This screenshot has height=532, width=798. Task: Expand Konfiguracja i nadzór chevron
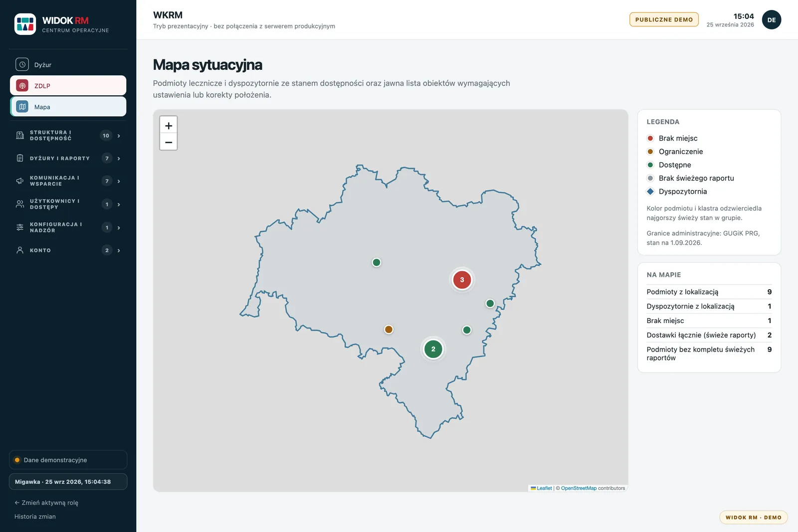pyautogui.click(x=119, y=228)
